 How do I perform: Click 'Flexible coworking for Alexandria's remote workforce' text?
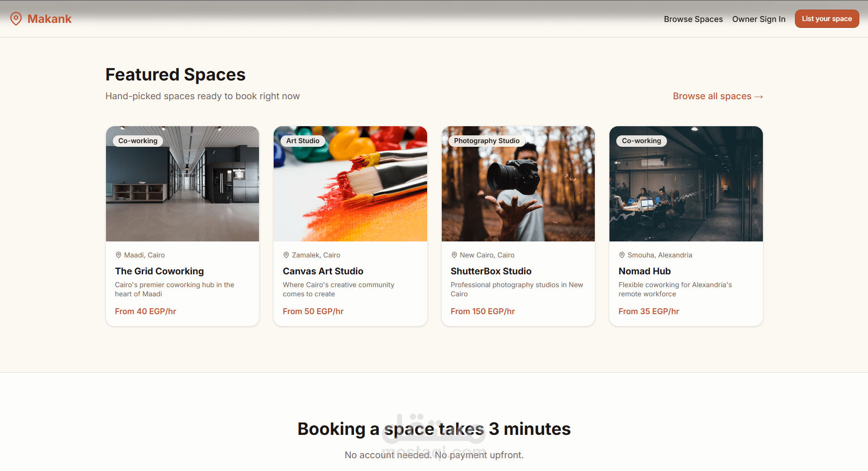(675, 289)
